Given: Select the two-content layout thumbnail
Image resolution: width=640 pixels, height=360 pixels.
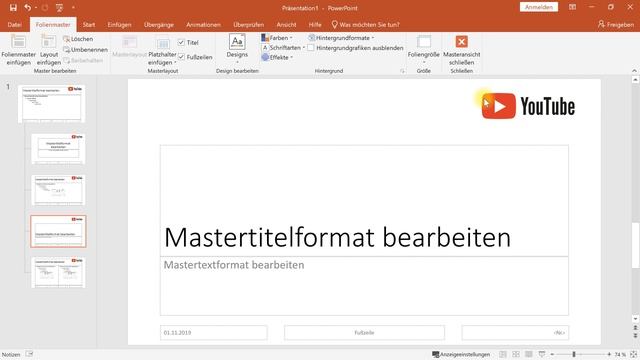Looking at the screenshot, I should (x=58, y=273).
